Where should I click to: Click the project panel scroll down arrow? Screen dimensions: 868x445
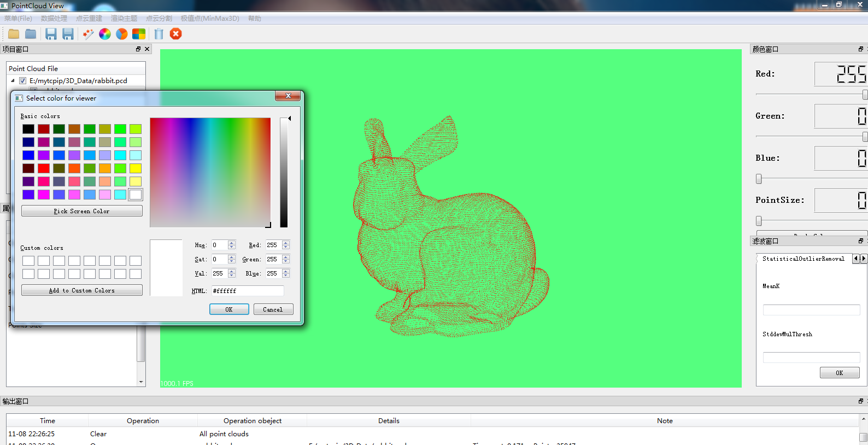tap(141, 382)
